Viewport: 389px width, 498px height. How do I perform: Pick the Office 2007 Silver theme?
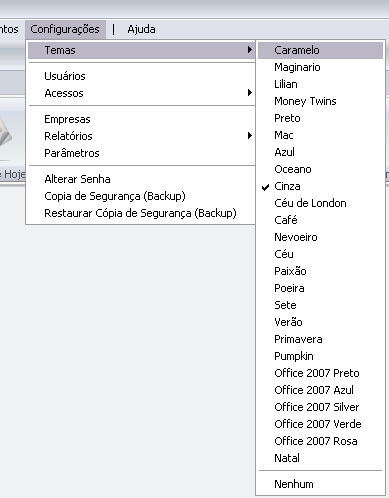320,407
